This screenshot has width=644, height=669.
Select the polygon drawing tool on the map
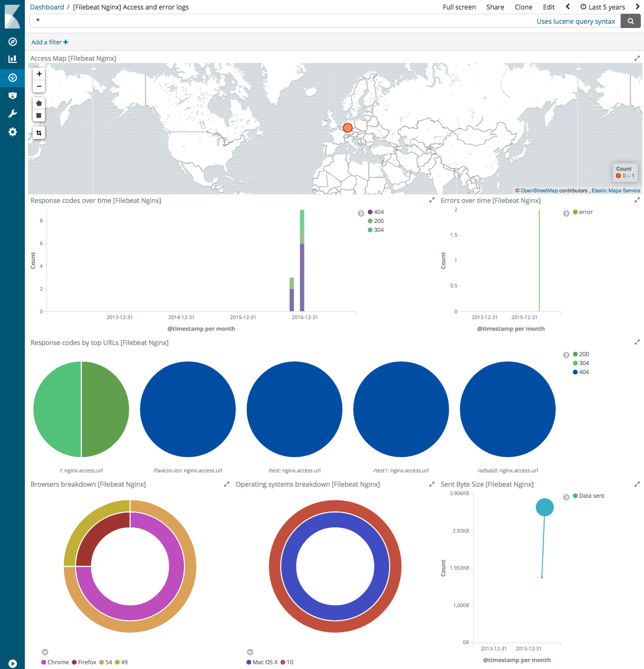pos(39,103)
